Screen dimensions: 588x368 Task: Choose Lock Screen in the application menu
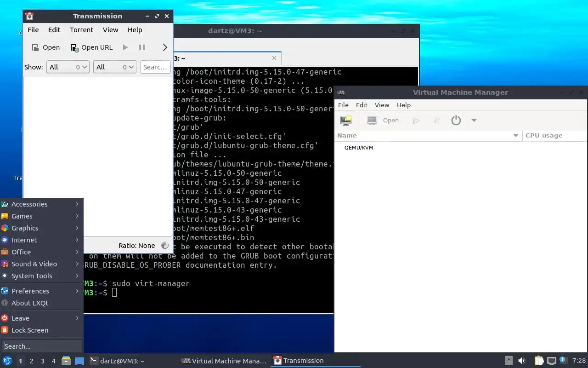coord(41,330)
